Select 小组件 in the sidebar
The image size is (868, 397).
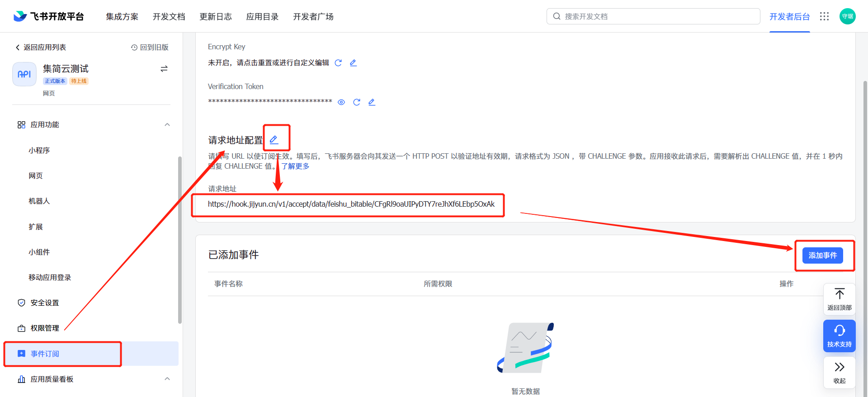coord(39,252)
